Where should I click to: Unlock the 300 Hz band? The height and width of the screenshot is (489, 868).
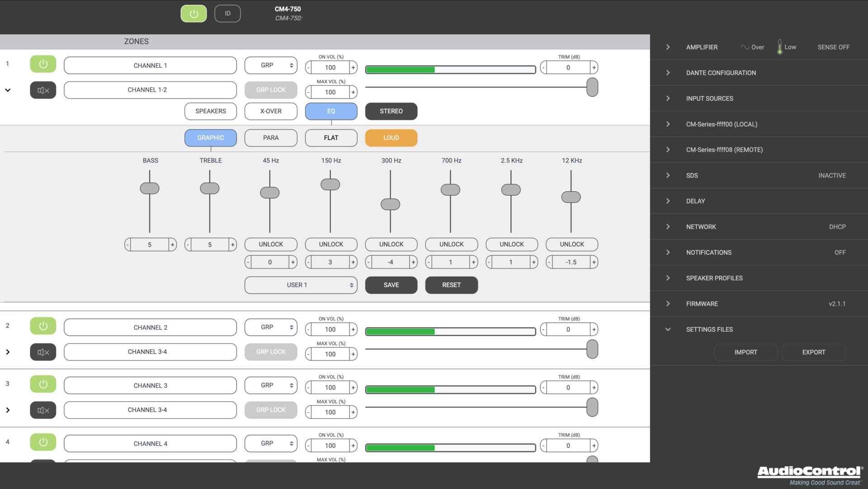391,244
